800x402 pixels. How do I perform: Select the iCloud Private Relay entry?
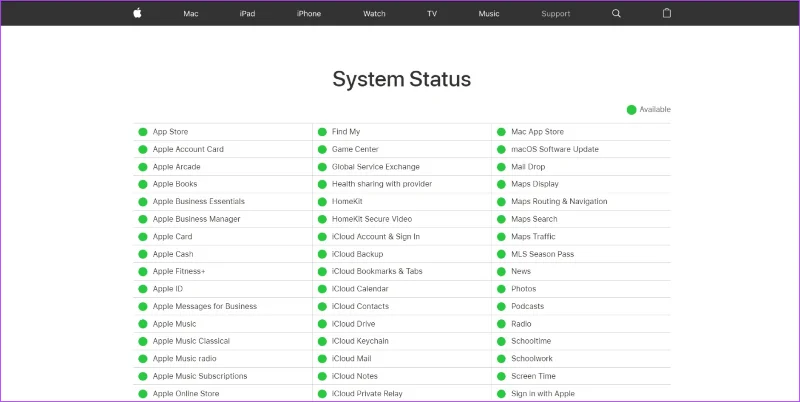point(367,394)
